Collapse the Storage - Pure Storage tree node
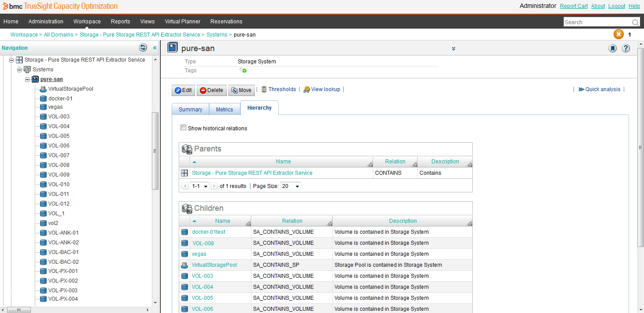 [x=11, y=60]
